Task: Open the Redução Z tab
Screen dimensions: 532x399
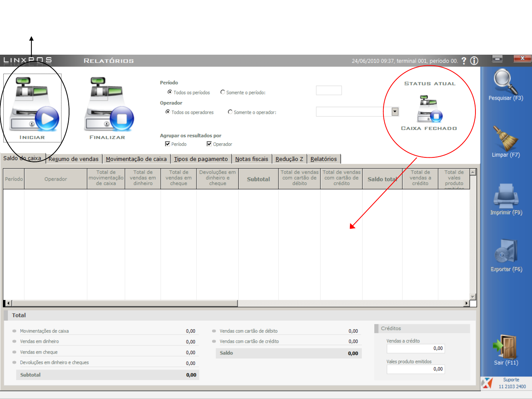Action: pyautogui.click(x=289, y=159)
